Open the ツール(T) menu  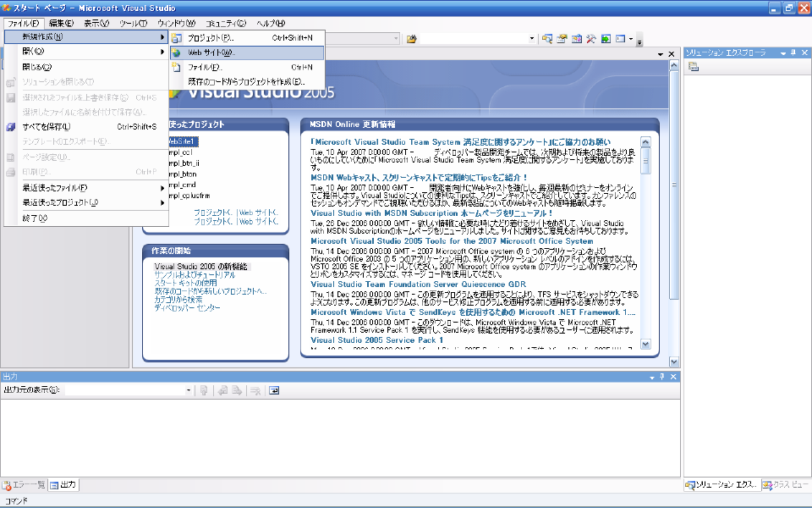coord(133,24)
